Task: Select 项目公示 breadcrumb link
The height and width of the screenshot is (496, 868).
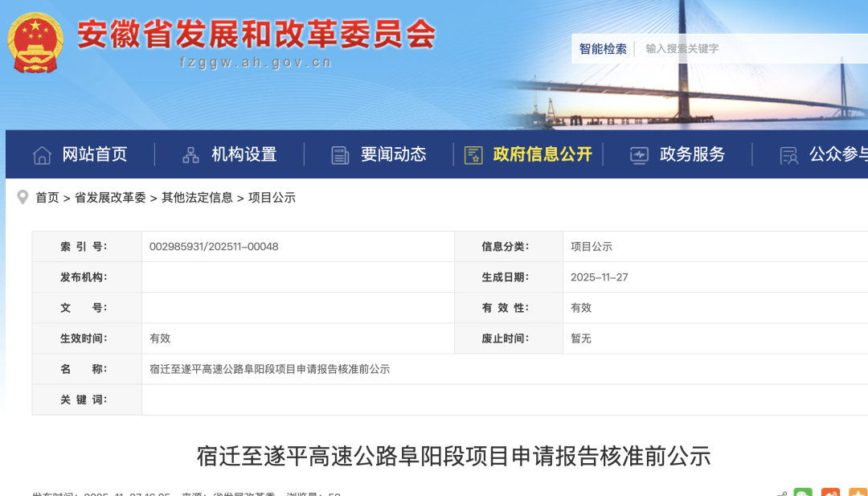Action: [272, 198]
